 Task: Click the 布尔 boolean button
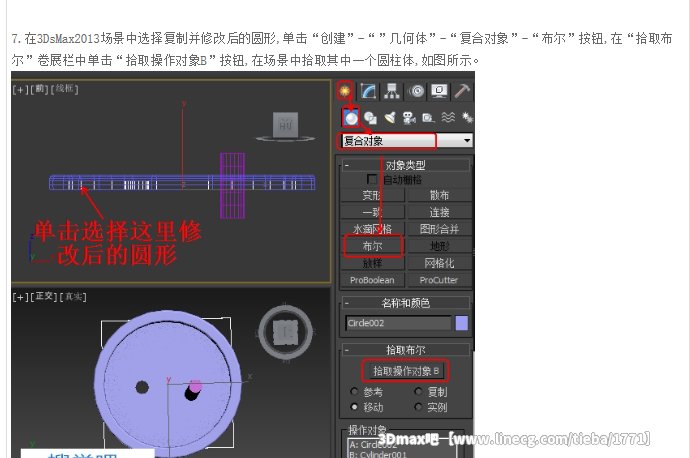pos(372,246)
